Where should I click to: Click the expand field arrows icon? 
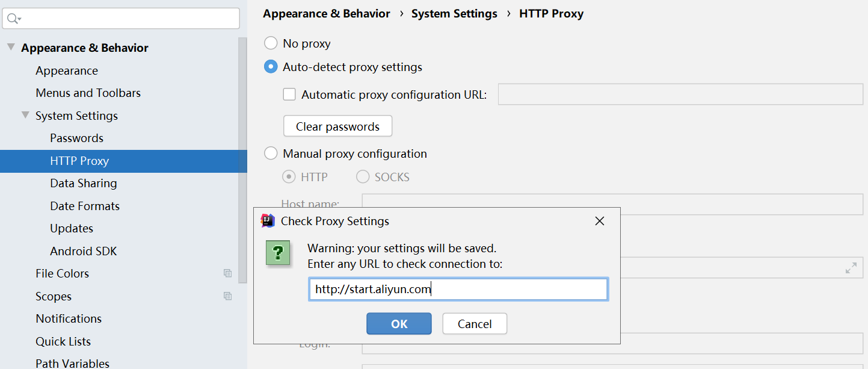pyautogui.click(x=851, y=268)
